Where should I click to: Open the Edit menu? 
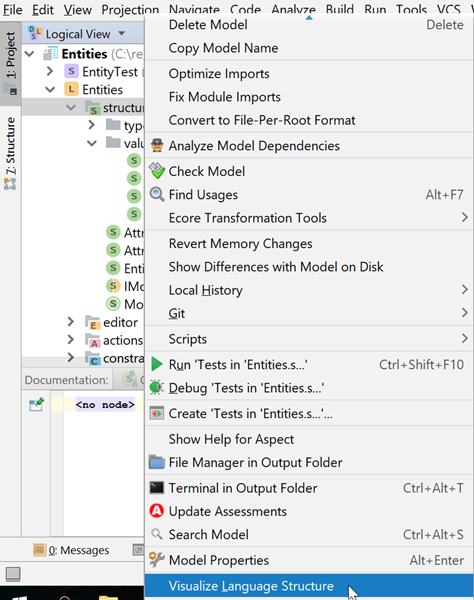(x=42, y=9)
